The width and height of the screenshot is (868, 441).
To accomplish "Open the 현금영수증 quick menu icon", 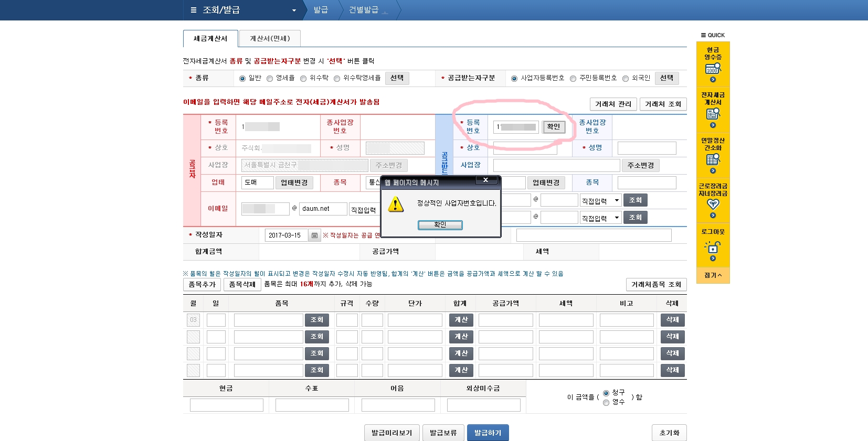I will pyautogui.click(x=713, y=69).
